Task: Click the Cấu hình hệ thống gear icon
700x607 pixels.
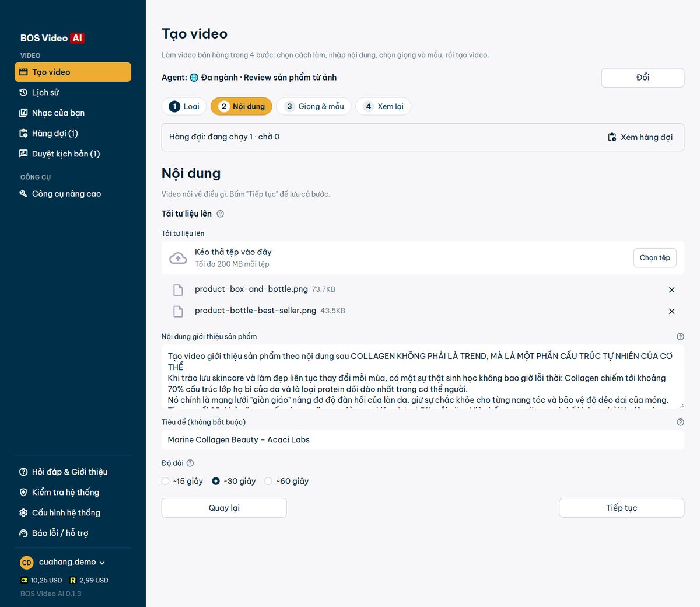Action: pyautogui.click(x=23, y=512)
